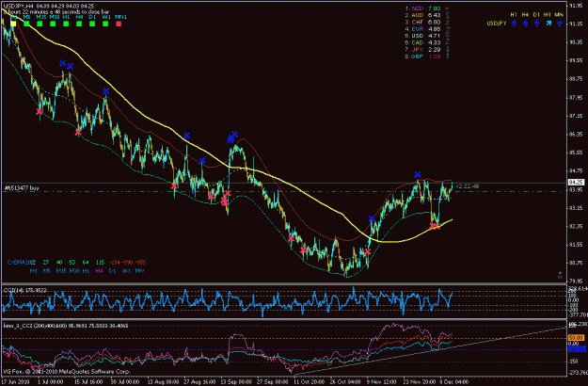Click the #6513477 buy order label
The height and width of the screenshot is (386, 588).
coord(22,188)
